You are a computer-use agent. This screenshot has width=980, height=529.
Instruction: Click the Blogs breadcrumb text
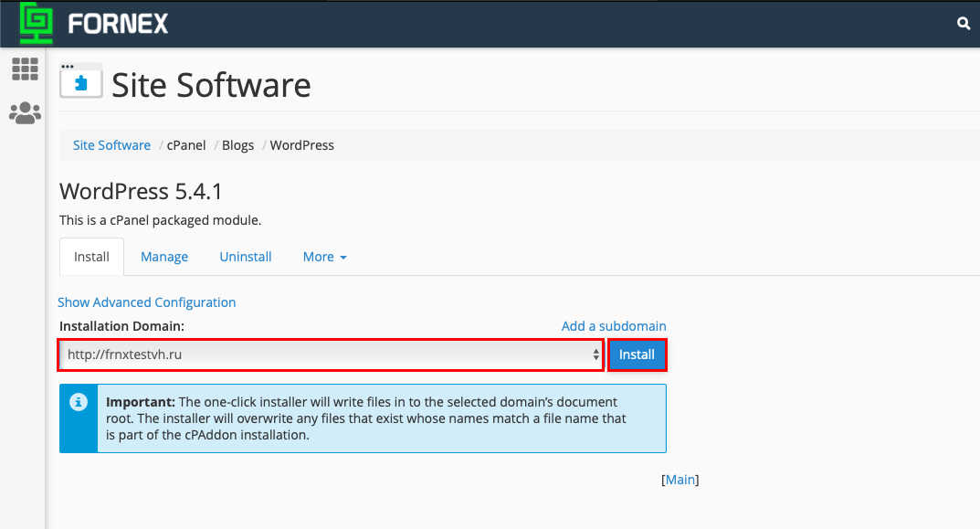click(238, 145)
